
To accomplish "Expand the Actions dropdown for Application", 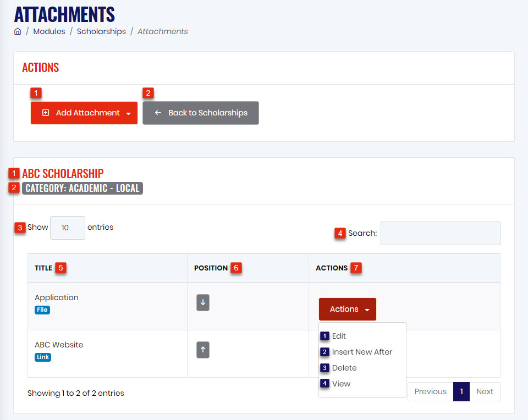I will point(347,309).
